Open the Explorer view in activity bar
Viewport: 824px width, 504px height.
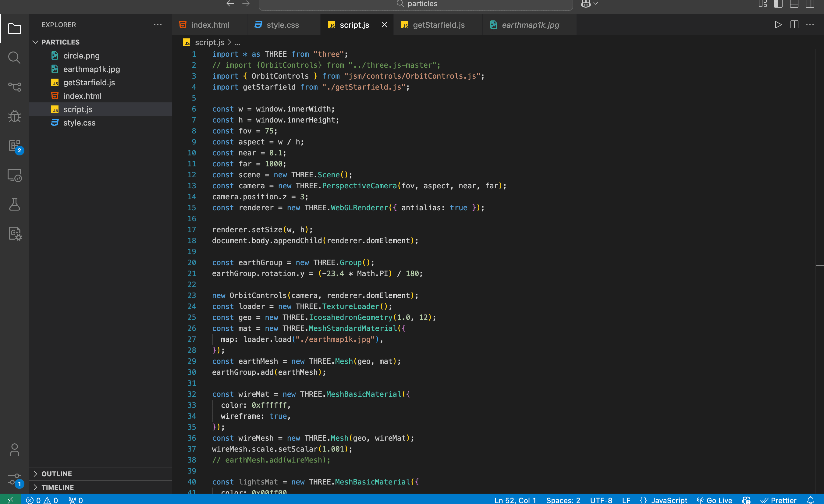click(14, 29)
